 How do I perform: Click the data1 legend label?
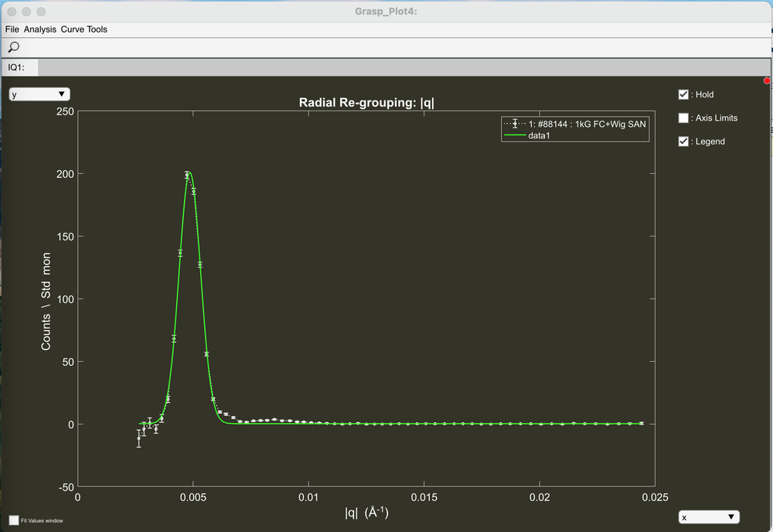(x=539, y=135)
